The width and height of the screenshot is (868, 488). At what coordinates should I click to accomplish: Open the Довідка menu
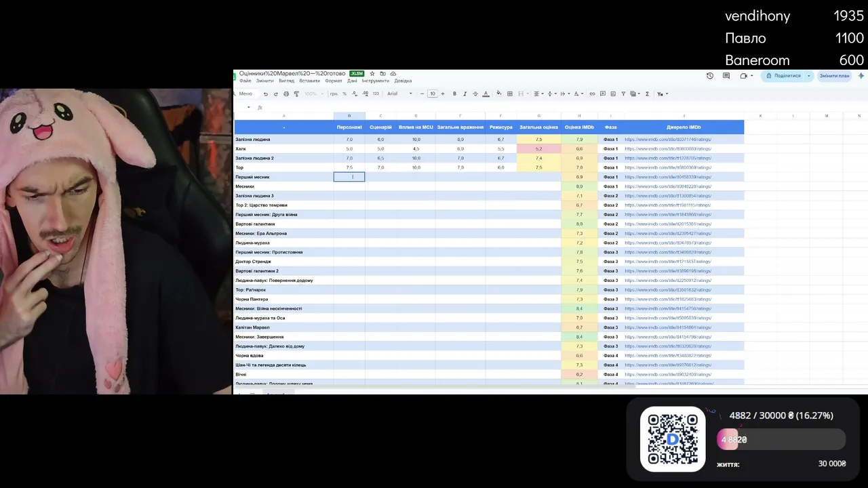(x=403, y=81)
